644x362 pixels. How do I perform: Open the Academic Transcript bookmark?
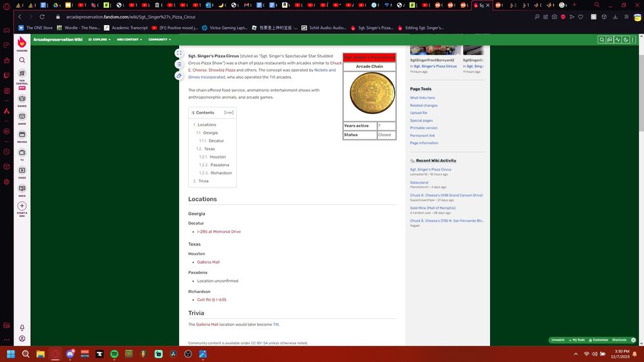click(126, 28)
